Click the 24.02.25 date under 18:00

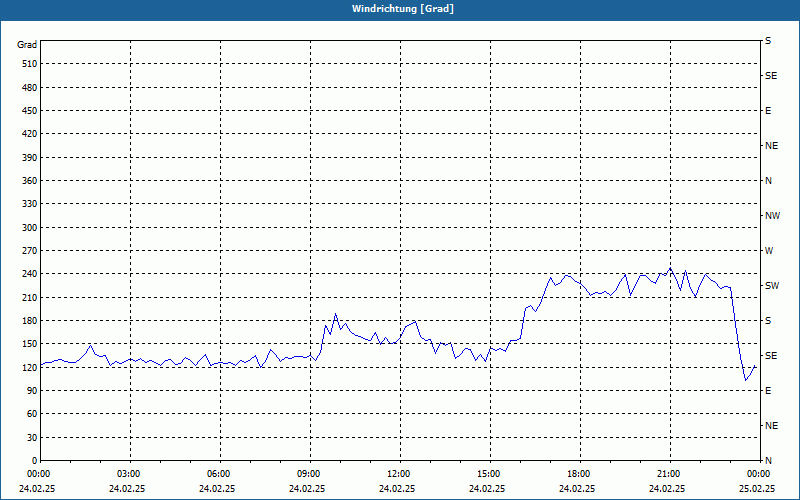tap(577, 489)
